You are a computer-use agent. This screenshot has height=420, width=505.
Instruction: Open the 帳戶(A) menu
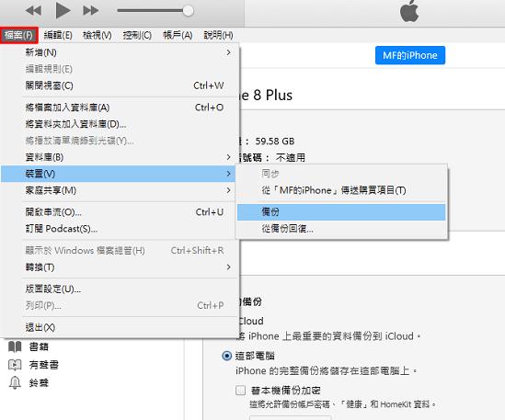click(178, 35)
